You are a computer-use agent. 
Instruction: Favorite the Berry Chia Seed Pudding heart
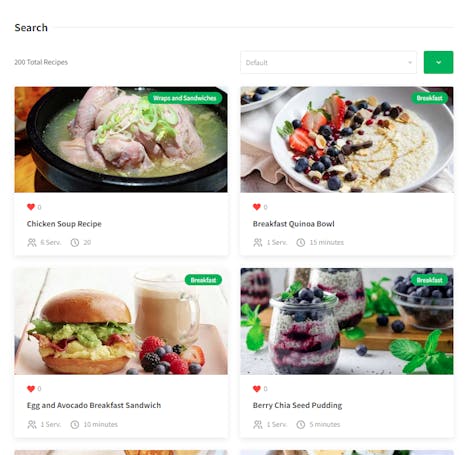[257, 389]
